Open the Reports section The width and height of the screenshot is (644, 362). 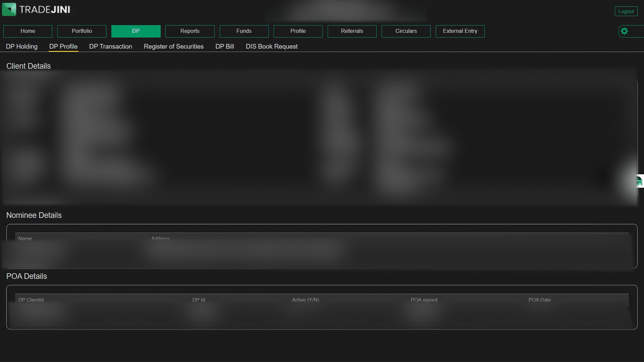[x=190, y=31]
